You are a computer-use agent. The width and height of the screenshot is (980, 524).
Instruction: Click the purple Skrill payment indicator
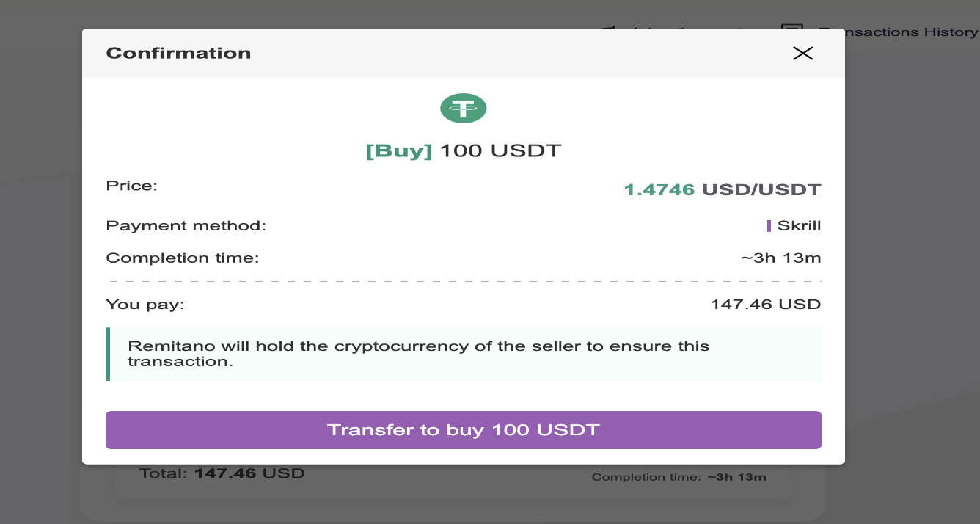[769, 225]
